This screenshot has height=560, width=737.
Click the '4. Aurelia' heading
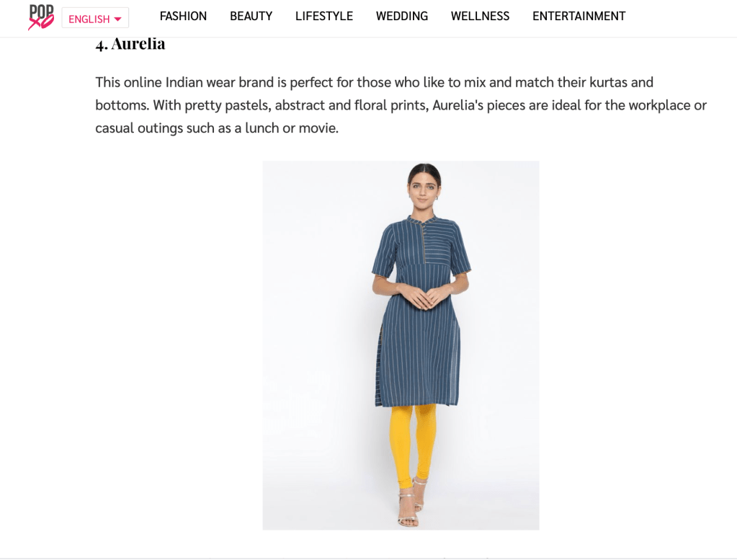130,44
